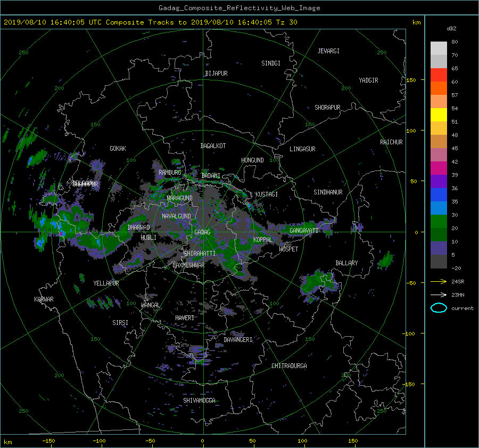Click the white 23MN arrow legend icon
This screenshot has width=479, height=448.
pyautogui.click(x=439, y=295)
